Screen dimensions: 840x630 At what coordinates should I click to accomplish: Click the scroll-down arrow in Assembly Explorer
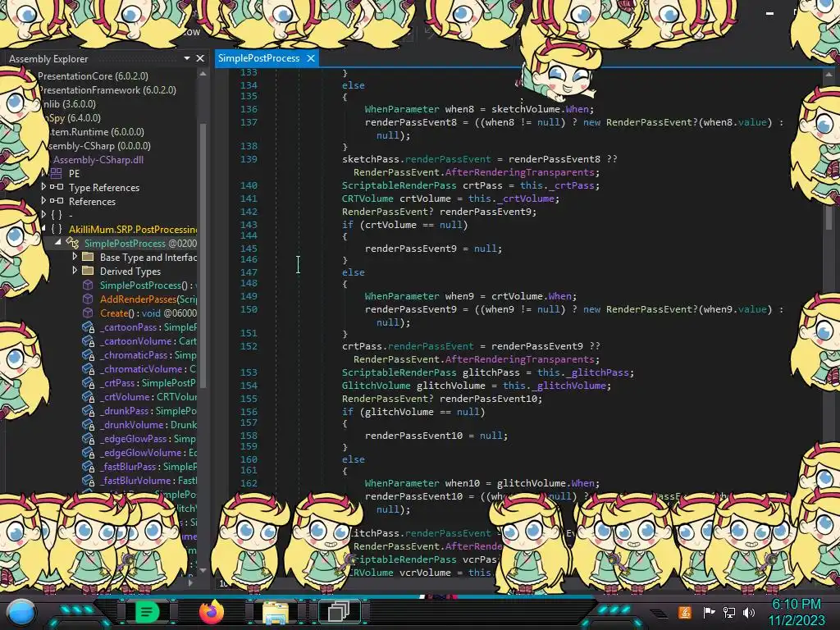[203, 571]
